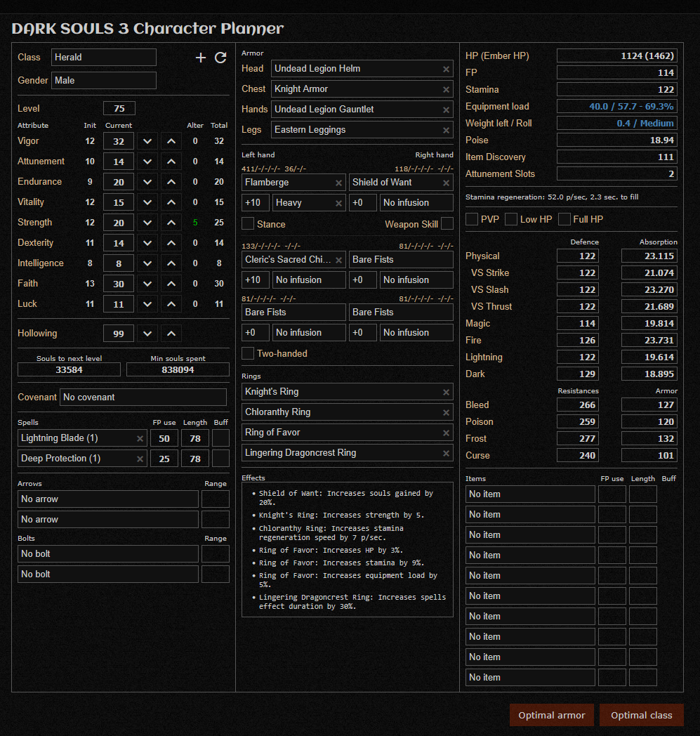Increase Luck with its up arrow

pyautogui.click(x=171, y=304)
